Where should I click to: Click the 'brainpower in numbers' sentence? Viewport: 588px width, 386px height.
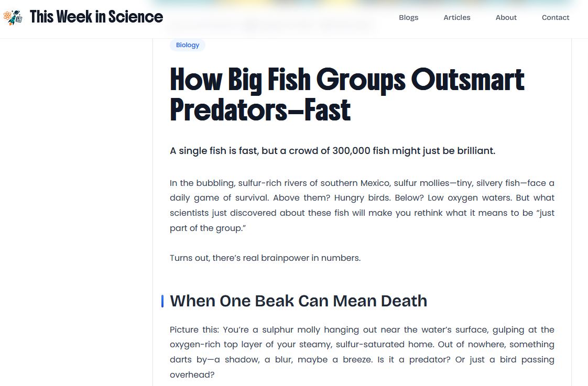(265, 258)
